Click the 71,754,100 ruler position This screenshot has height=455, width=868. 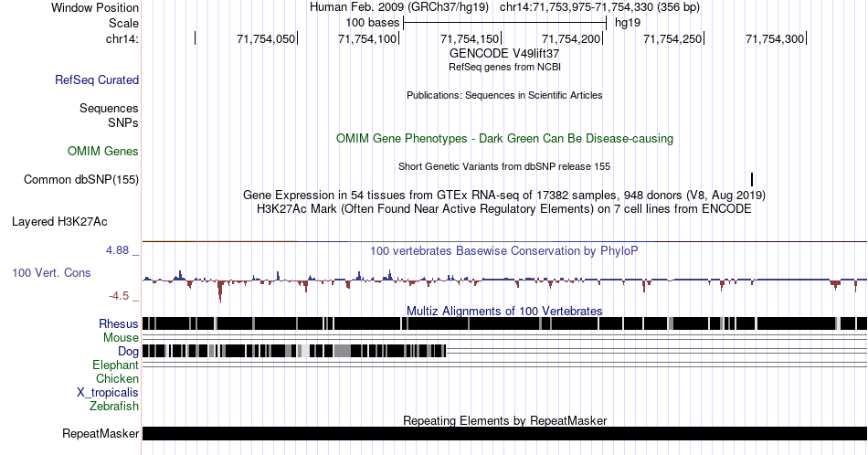(367, 38)
